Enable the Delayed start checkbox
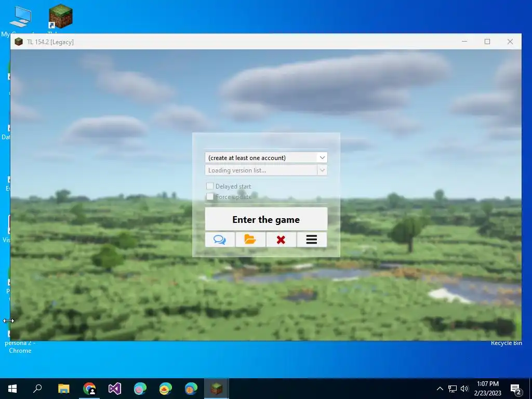The image size is (532, 399). click(210, 186)
